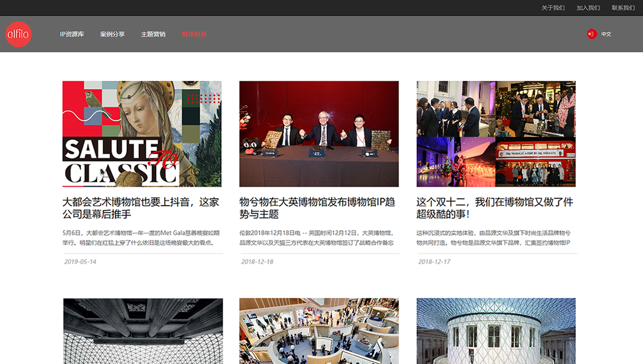Open article titled 这个双十二 我们在博物馆
The image size is (643, 364).
click(495, 208)
